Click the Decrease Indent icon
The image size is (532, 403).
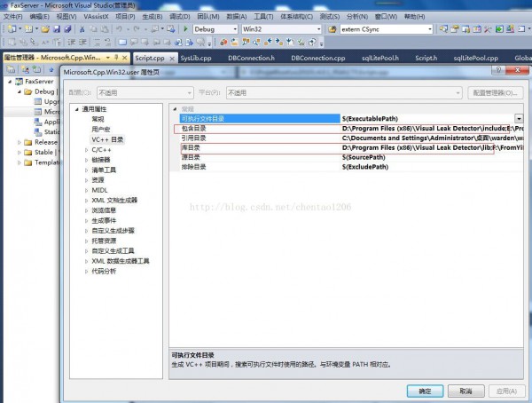click(x=71, y=42)
